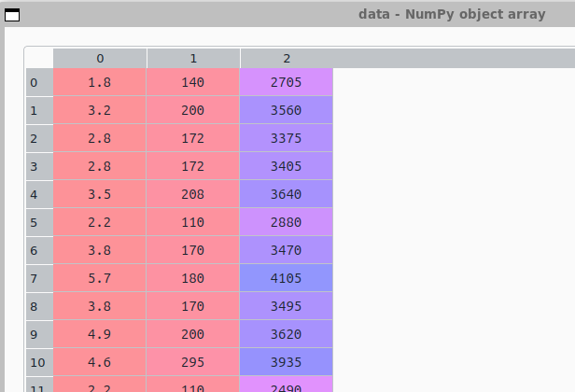Click cell 172 in row 3
Image resolution: width=575 pixels, height=392 pixels.
[x=193, y=166]
